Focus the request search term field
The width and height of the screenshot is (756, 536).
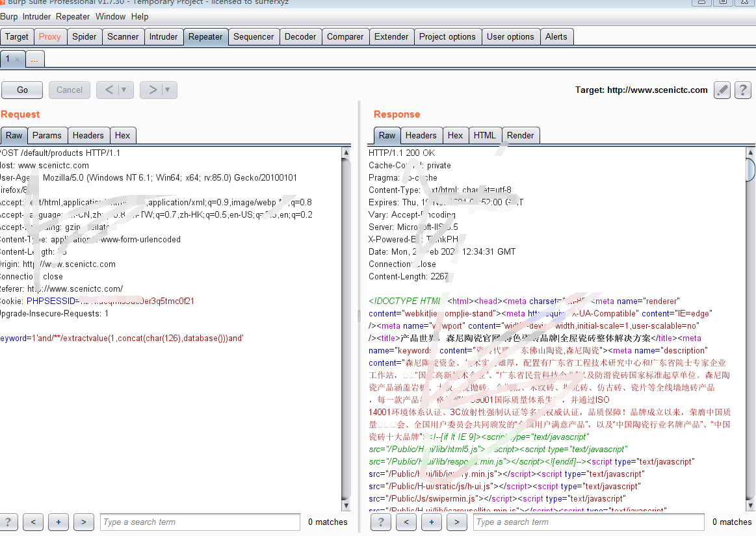pos(200,522)
